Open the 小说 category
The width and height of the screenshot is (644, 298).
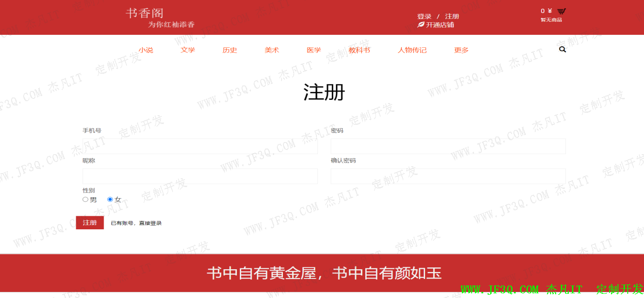(145, 50)
